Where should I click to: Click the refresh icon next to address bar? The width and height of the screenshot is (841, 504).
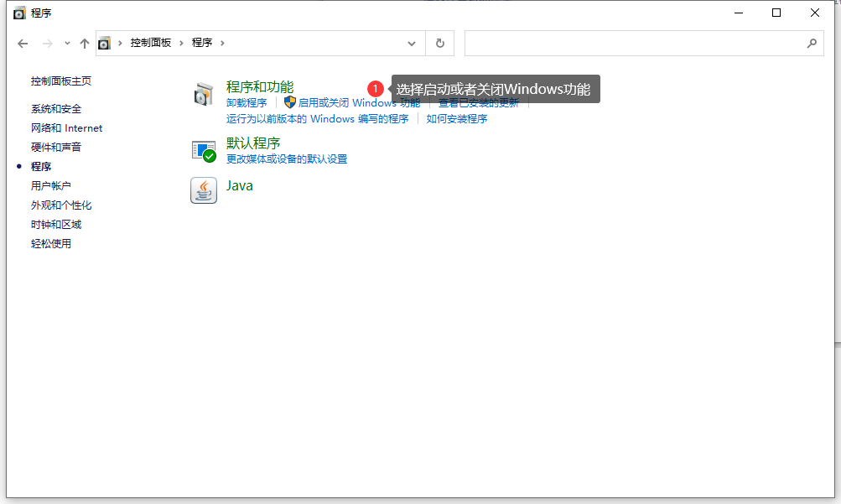point(439,43)
